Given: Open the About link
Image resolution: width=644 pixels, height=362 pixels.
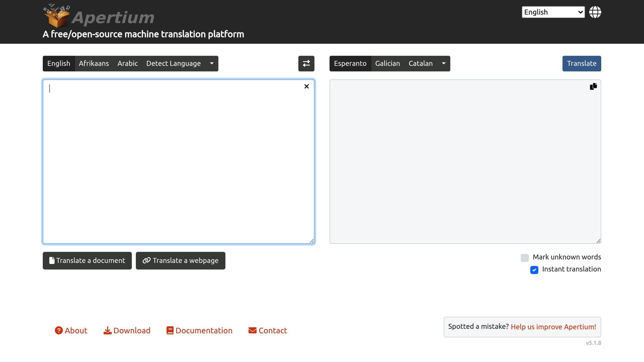Looking at the screenshot, I should coord(71,331).
